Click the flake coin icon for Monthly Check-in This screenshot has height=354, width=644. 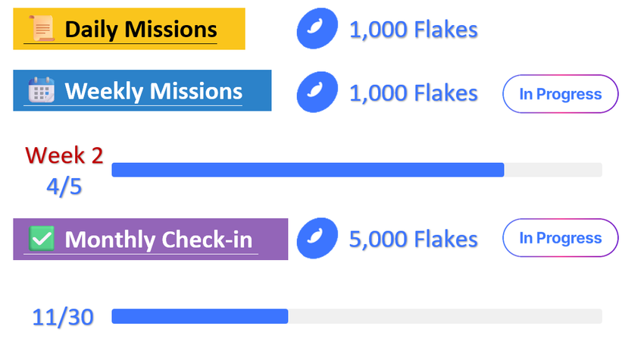pos(316,240)
